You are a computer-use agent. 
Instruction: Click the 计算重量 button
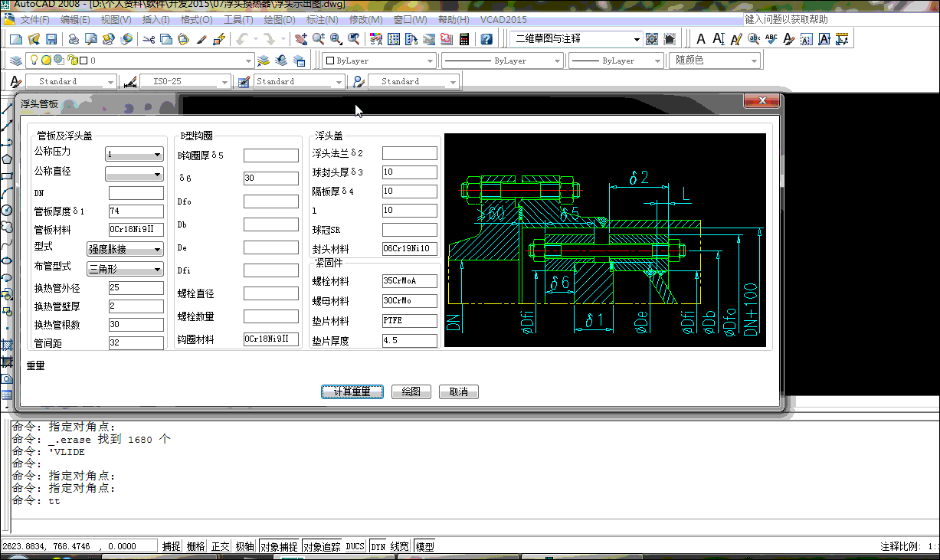tap(352, 391)
